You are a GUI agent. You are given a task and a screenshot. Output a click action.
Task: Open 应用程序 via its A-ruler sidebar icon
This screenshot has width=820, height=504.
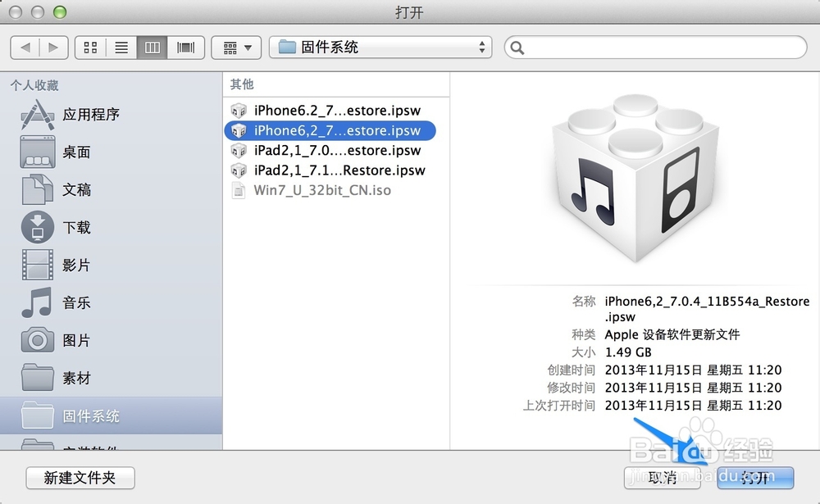point(39,114)
